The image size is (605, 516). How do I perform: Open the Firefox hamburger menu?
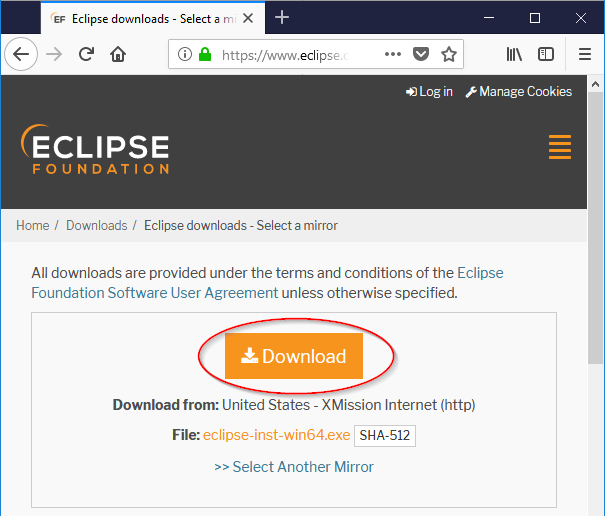coord(585,54)
